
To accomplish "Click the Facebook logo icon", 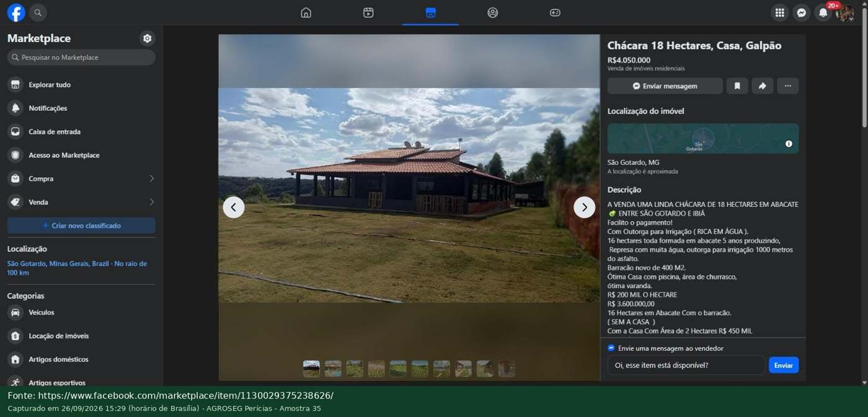I will tap(16, 12).
